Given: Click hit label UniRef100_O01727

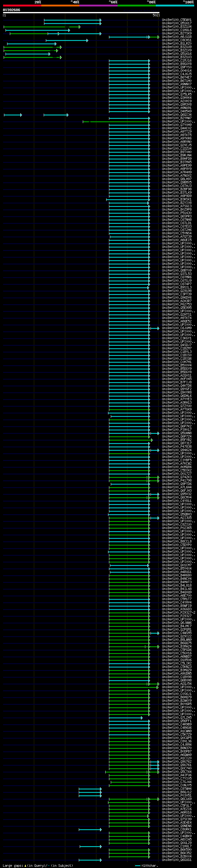Looking at the screenshot, I should [176, 474].
